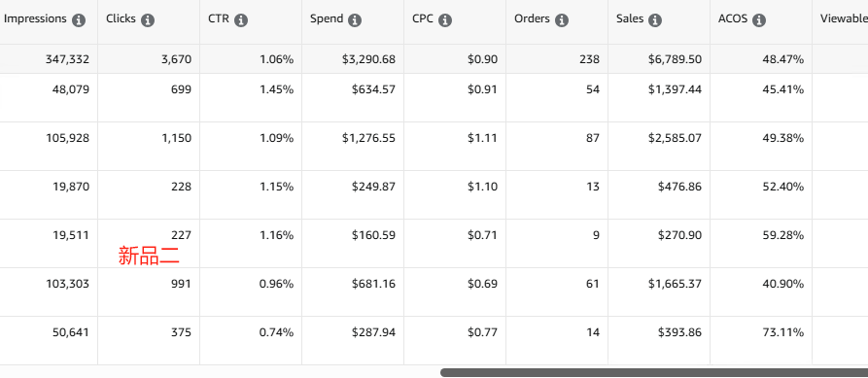Viewport: 868px width, 378px height.
Task: Select total impressions value 347,332
Action: click(x=67, y=59)
